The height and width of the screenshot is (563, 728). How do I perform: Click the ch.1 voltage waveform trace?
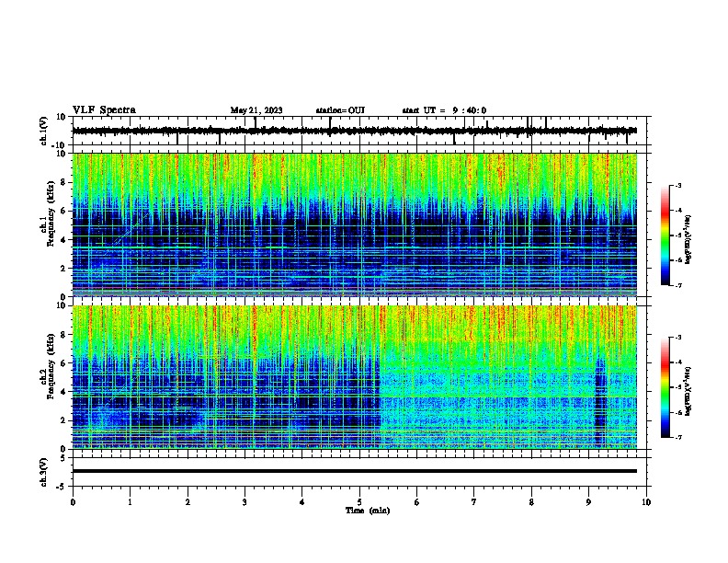[x=355, y=131]
